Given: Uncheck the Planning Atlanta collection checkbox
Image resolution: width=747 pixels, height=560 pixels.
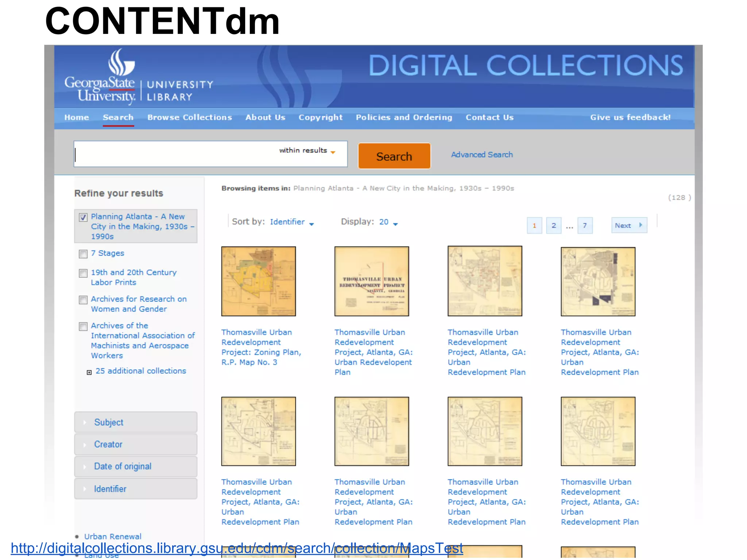Looking at the screenshot, I should coord(83,218).
